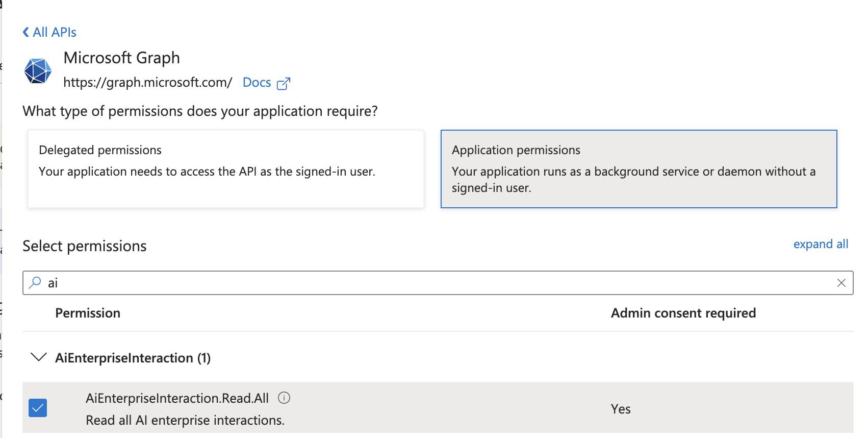Click the external link icon beside Docs
This screenshot has width=868, height=438.
[283, 83]
